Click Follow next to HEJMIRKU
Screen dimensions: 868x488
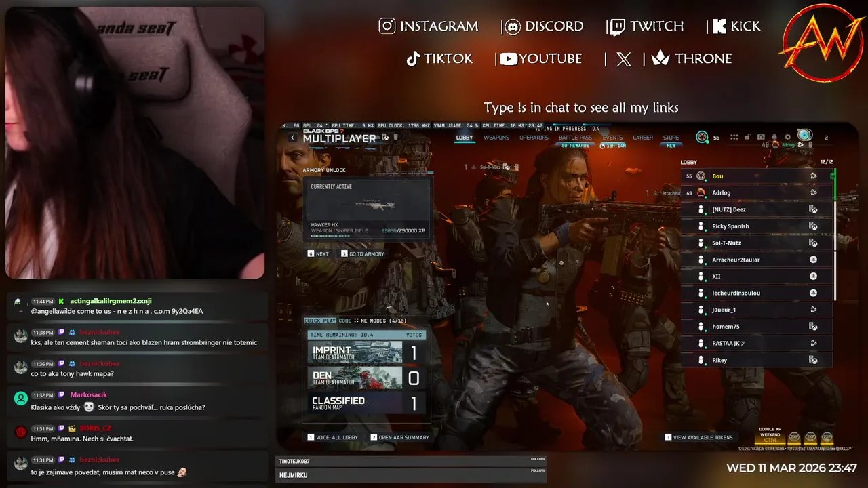538,470
